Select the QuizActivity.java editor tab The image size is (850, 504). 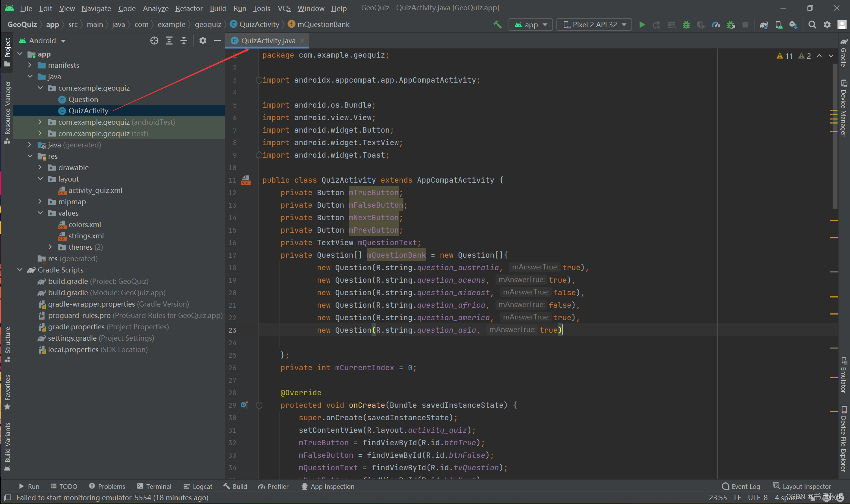click(x=268, y=41)
